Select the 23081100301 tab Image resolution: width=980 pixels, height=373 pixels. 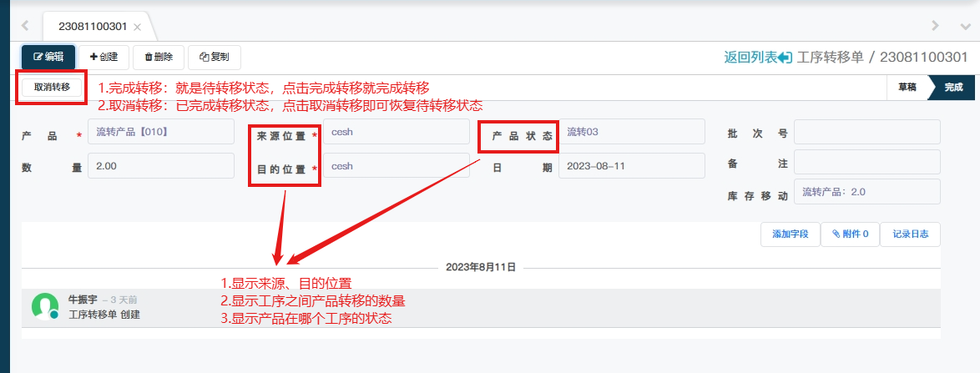(92, 27)
